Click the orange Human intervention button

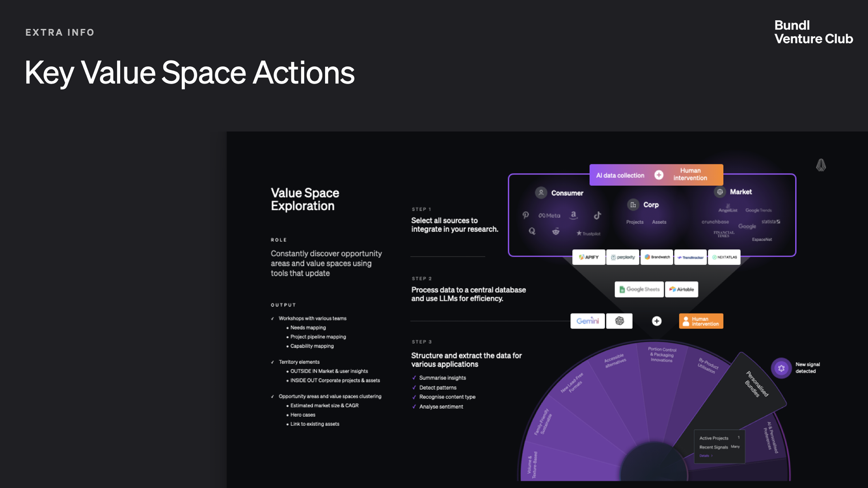701,321
